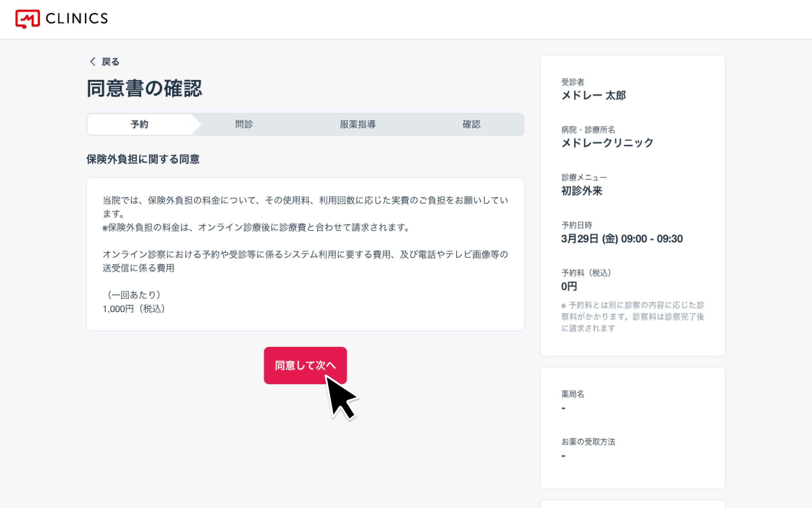Click the 保険外負担に関する同意 section heading
This screenshot has height=508, width=812.
coord(143,159)
